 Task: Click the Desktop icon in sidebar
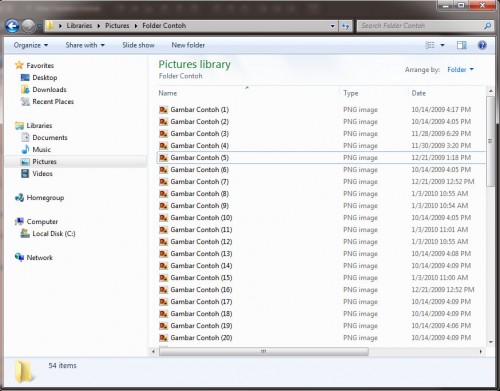point(25,77)
